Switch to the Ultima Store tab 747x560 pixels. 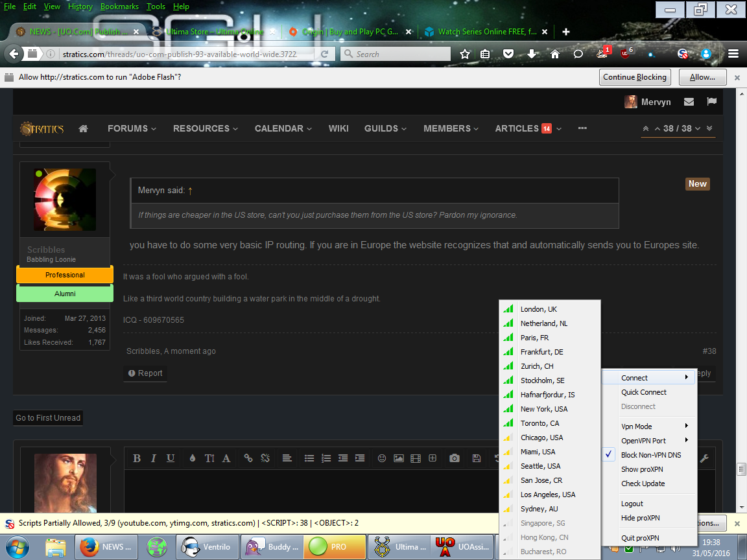click(215, 31)
